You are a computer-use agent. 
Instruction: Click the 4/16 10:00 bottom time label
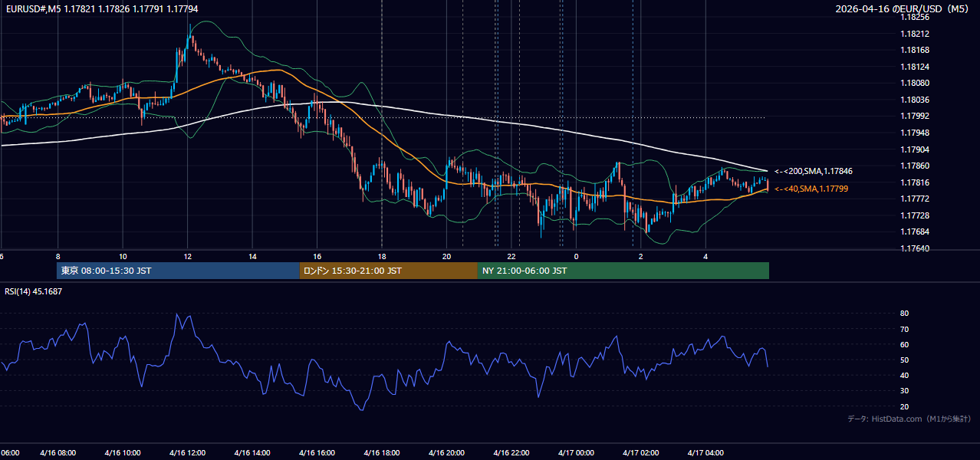(123, 453)
